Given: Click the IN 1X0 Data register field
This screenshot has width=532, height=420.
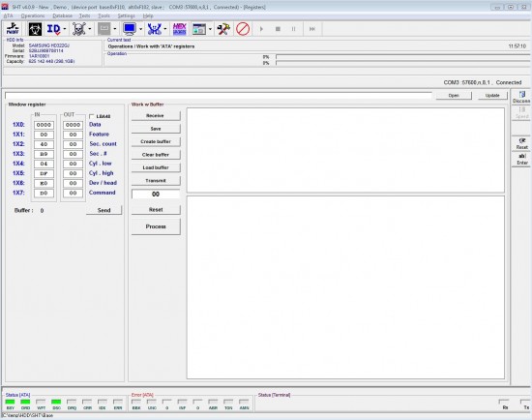Looking at the screenshot, I should (44, 125).
